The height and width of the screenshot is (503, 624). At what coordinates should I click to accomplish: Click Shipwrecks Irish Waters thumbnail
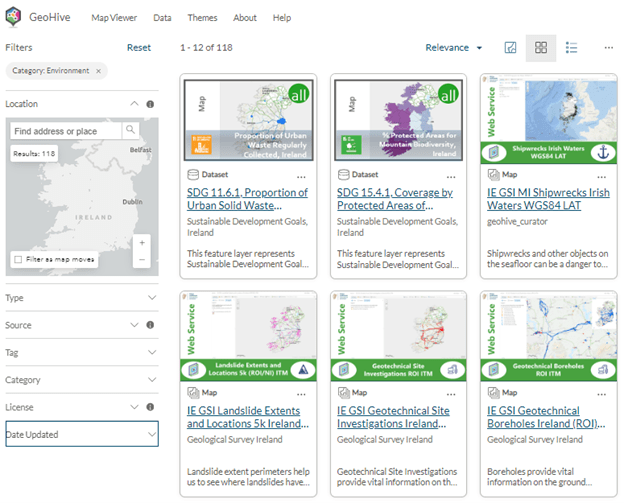click(548, 119)
